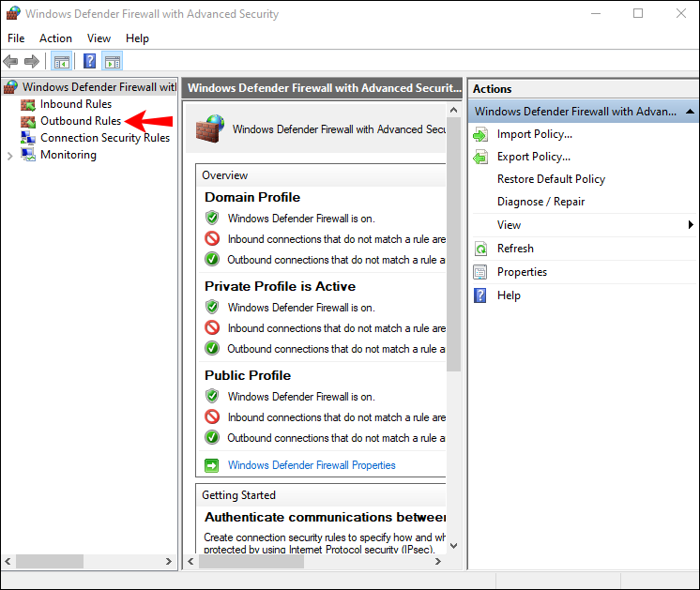Click the 'Getting Started' section header
700x590 pixels.
(238, 495)
